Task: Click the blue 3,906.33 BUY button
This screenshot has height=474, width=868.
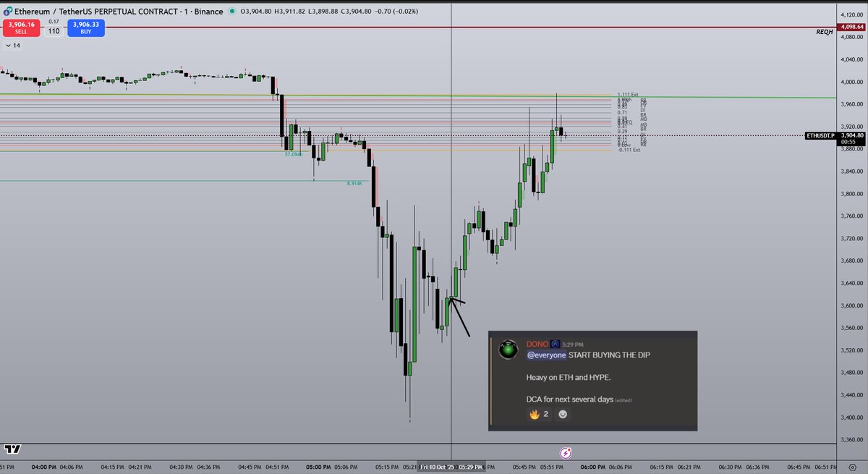Action: point(87,28)
